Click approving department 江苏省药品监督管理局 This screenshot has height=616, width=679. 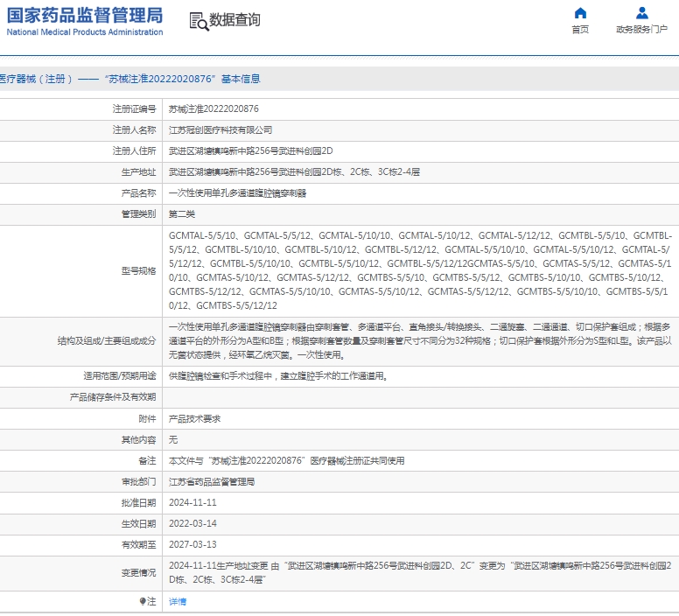(x=212, y=482)
